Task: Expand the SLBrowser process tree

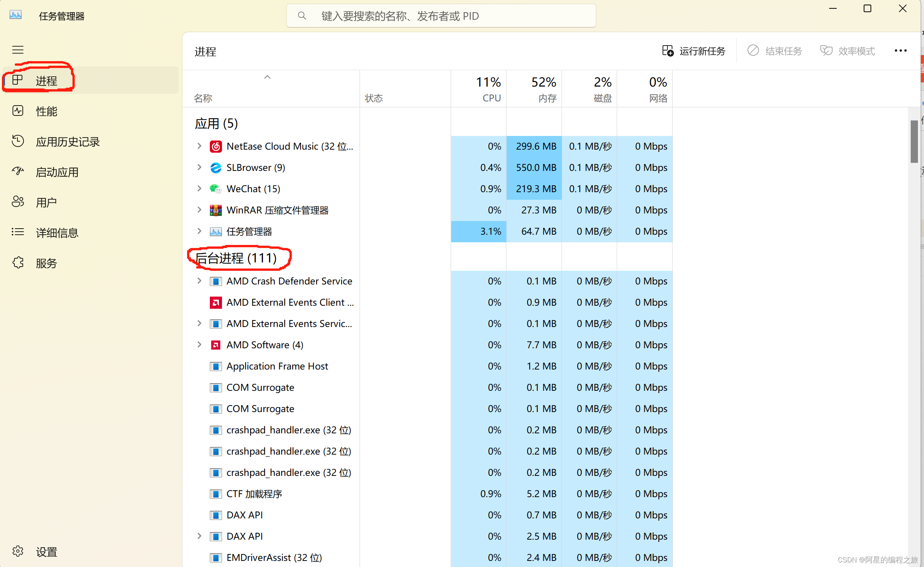Action: (x=199, y=167)
